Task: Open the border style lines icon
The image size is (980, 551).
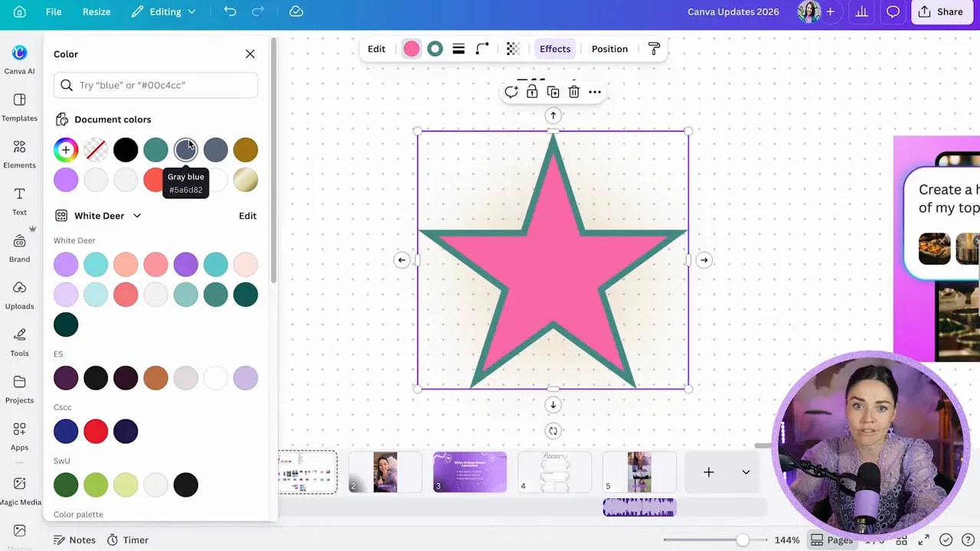Action: pos(459,49)
